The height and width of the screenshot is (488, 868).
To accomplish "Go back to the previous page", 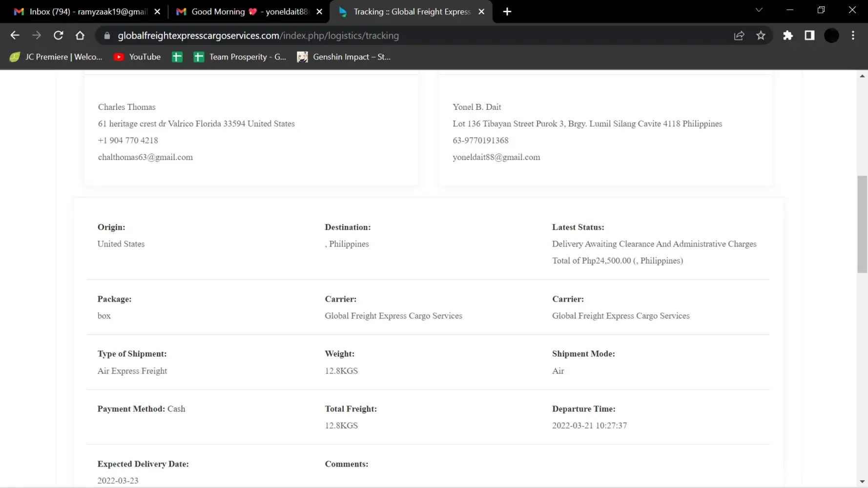I will (15, 35).
